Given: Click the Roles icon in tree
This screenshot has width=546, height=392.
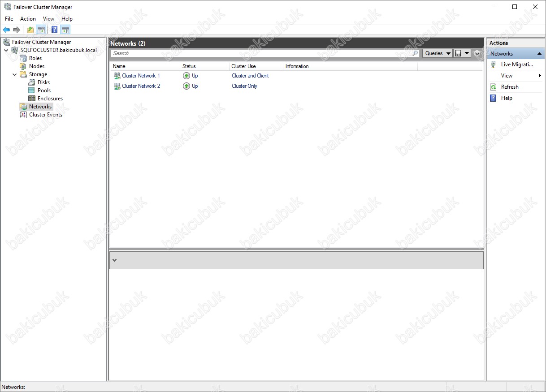Looking at the screenshot, I should point(23,58).
